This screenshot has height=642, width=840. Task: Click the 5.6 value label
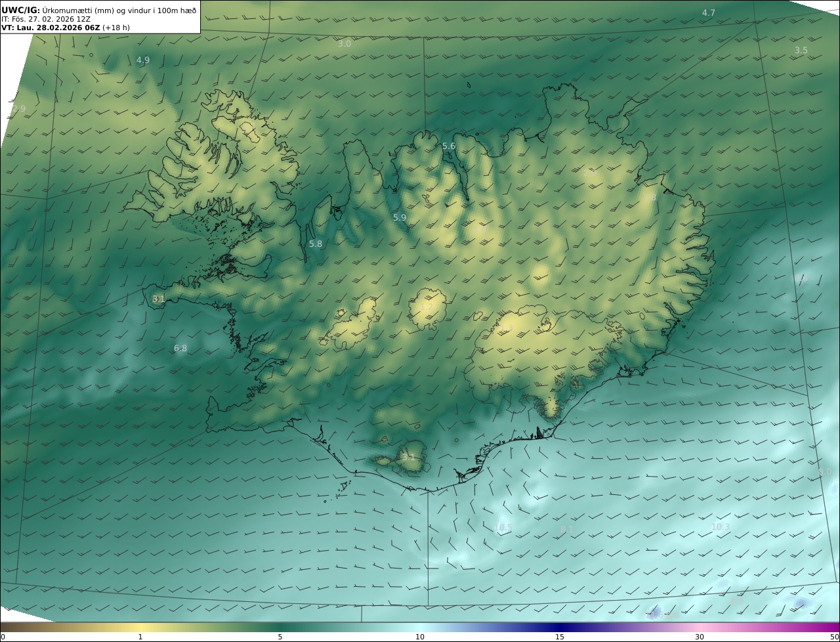click(449, 146)
